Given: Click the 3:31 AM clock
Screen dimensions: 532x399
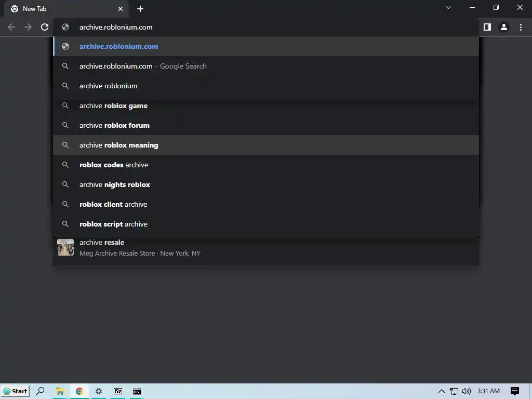Looking at the screenshot, I should coord(488,391).
